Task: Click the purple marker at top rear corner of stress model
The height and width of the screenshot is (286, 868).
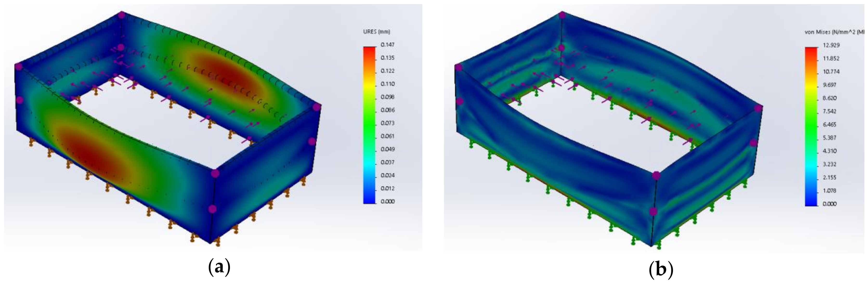Action: pos(562,15)
